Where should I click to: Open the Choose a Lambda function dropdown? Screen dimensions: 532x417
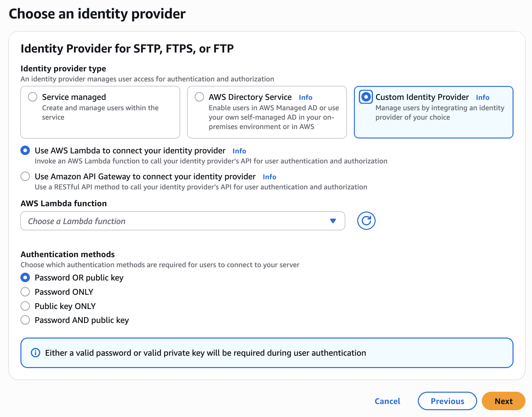(x=183, y=221)
